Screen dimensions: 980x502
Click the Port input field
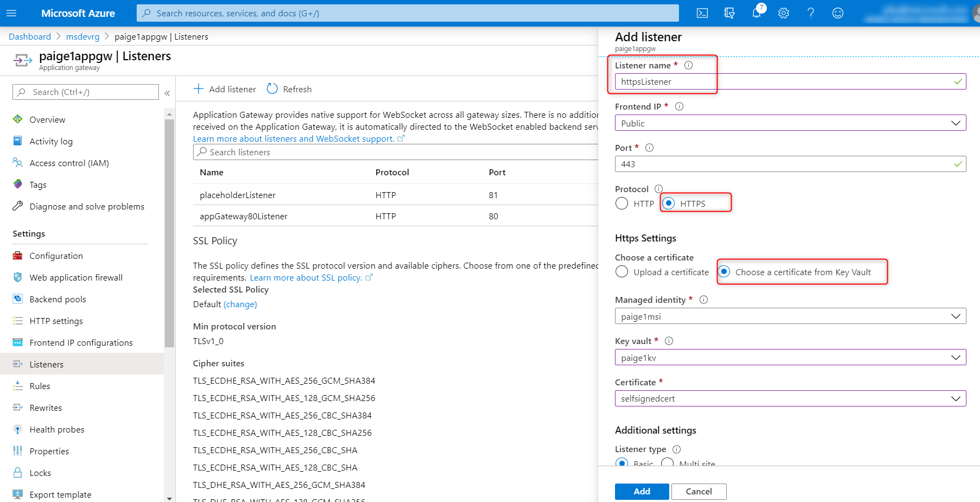click(x=790, y=164)
